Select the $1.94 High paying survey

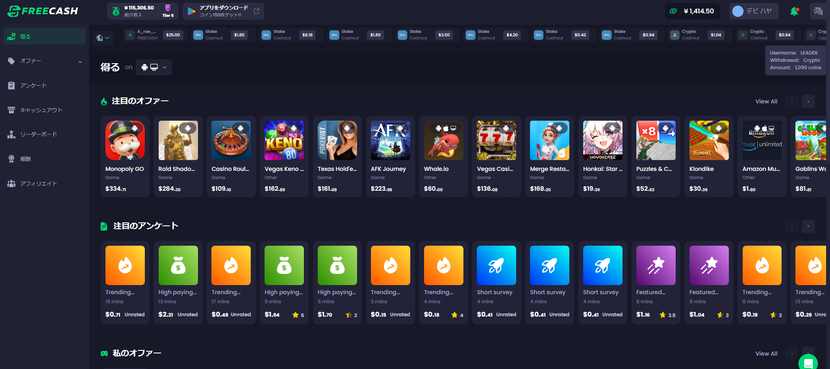284,282
